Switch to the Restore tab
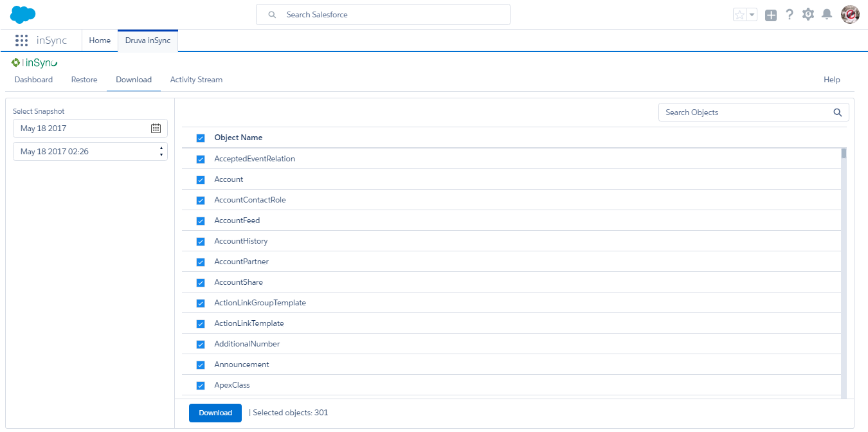Image resolution: width=868 pixels, height=432 pixels. [x=84, y=80]
